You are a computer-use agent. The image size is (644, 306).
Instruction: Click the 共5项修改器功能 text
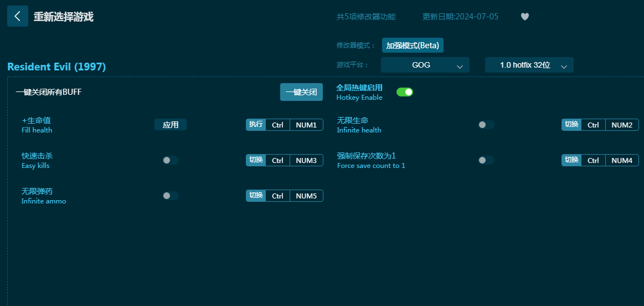point(366,17)
